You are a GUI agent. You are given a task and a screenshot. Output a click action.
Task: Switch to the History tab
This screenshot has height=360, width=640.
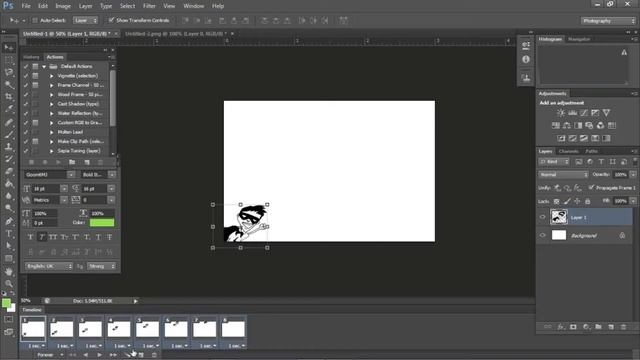[x=31, y=57]
